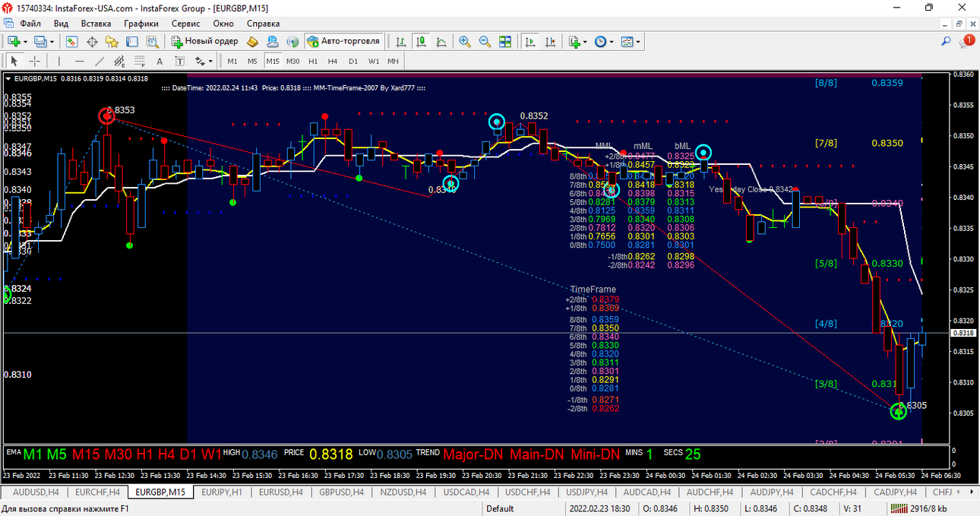The image size is (980, 516).
Task: Expand the New Chart dropdown arrow
Action: click(25, 42)
